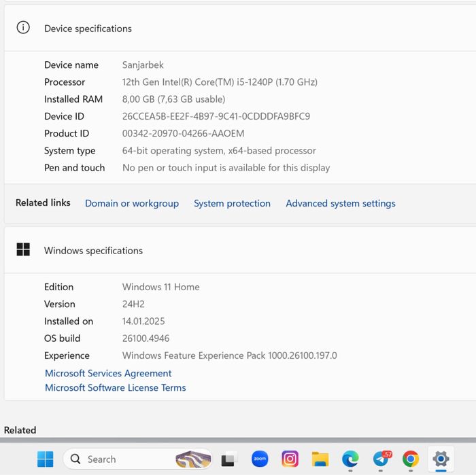476x475 pixels.
Task: Open Instagram from the taskbar
Action: pos(290,459)
